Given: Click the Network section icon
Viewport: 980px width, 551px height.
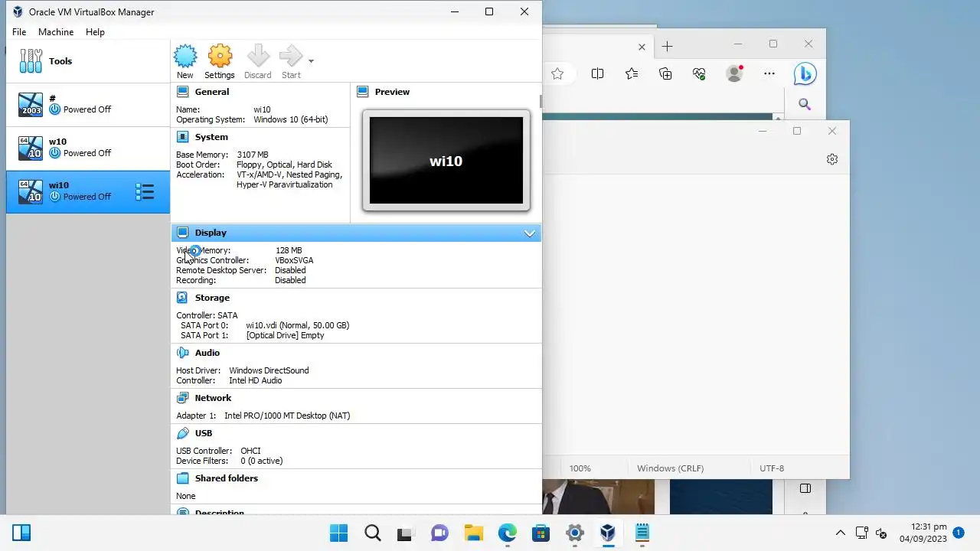Looking at the screenshot, I should (182, 398).
